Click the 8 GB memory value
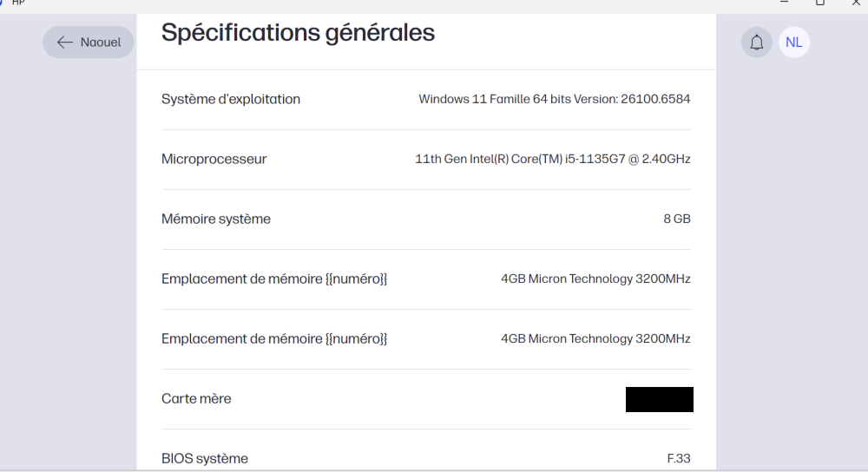868x472 pixels. pyautogui.click(x=676, y=219)
